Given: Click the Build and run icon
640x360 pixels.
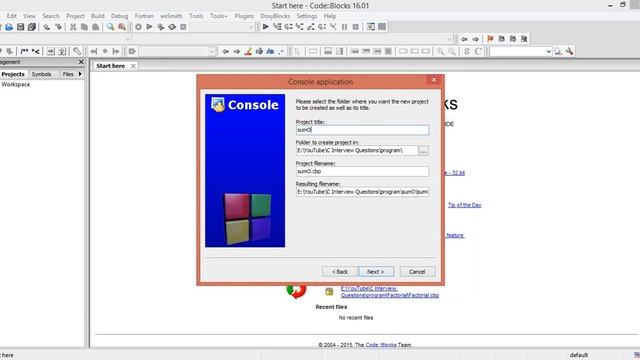Looking at the screenshot, I should pos(161,27).
